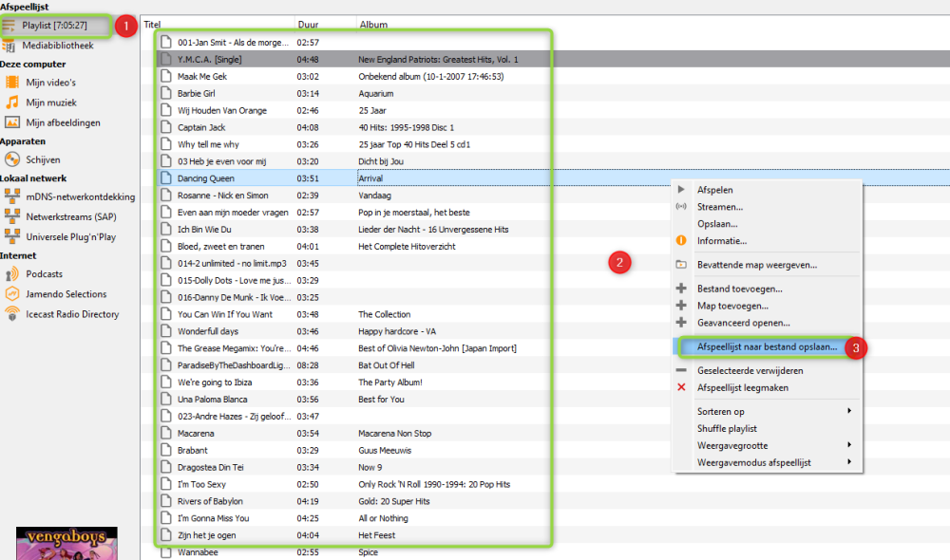The height and width of the screenshot is (560, 950).
Task: Open Mijn afbeeldingen picture icon
Action: pos(12,122)
